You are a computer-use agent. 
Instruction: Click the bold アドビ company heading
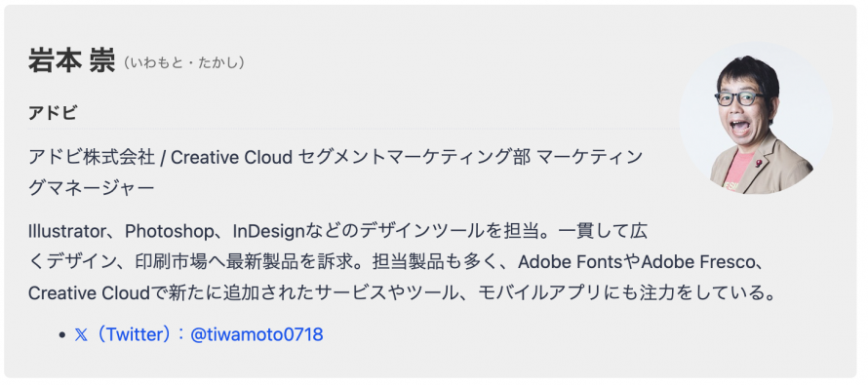click(53, 113)
